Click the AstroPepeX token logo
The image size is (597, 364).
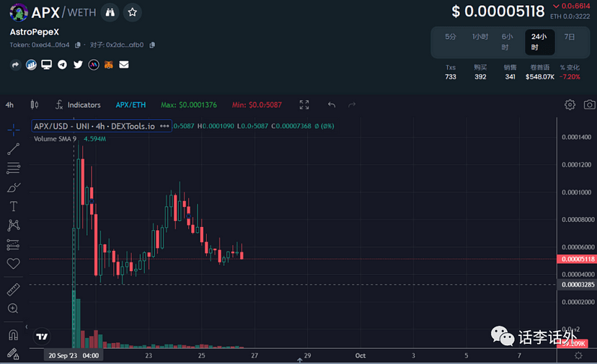click(19, 12)
